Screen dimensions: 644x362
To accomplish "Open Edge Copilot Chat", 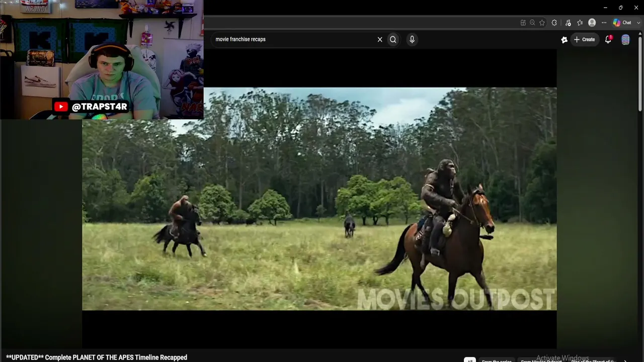I will 622,23.
